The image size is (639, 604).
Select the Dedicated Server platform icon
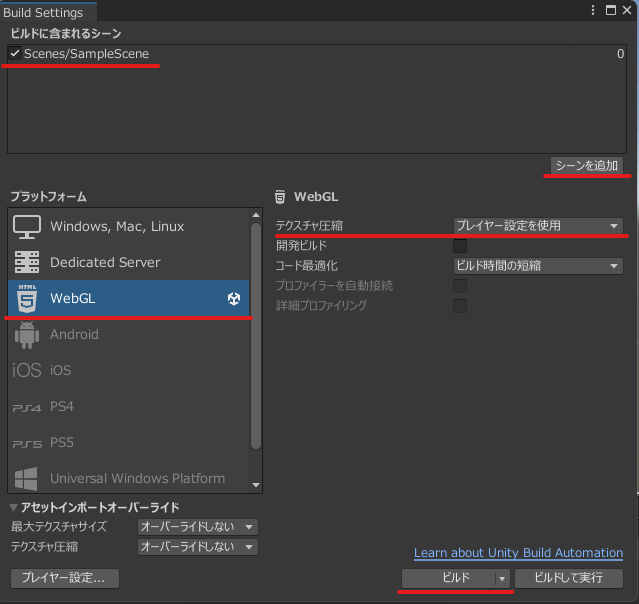27,262
